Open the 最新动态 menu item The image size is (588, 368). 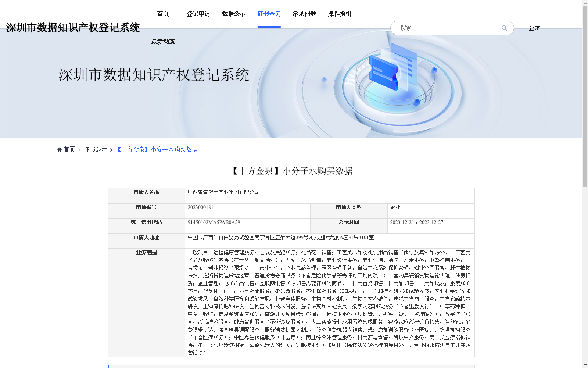163,42
